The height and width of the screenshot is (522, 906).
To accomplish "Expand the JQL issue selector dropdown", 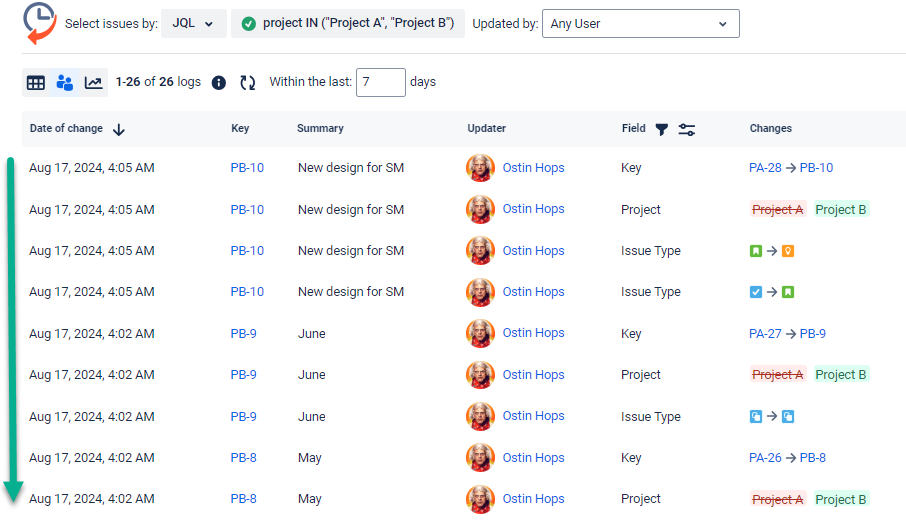I will (x=193, y=23).
